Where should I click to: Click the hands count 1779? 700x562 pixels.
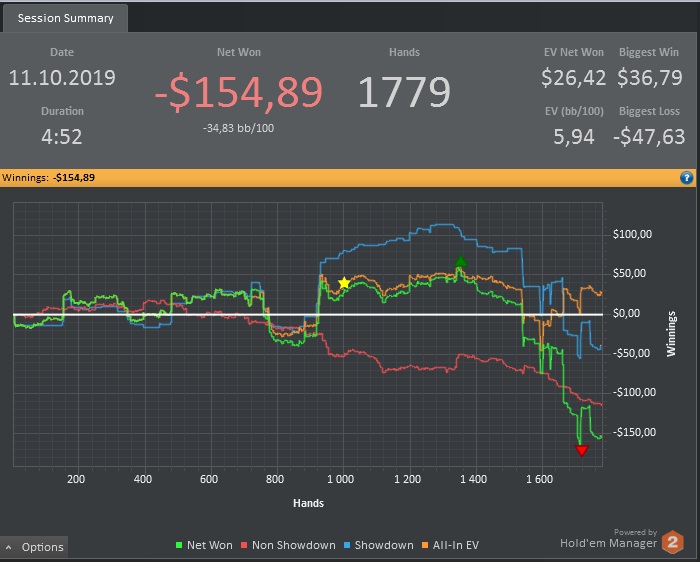click(404, 92)
